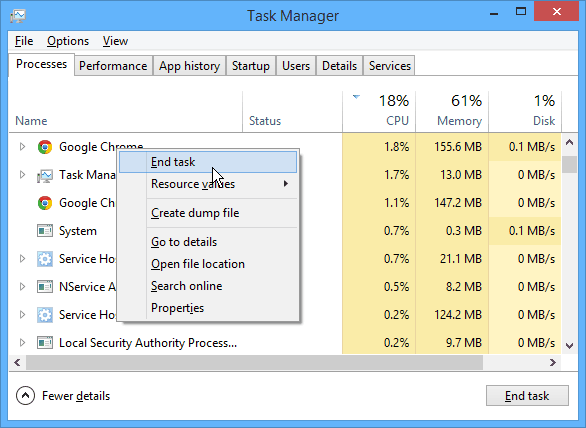Switch to the Performance tab
The image size is (586, 428).
pos(113,66)
